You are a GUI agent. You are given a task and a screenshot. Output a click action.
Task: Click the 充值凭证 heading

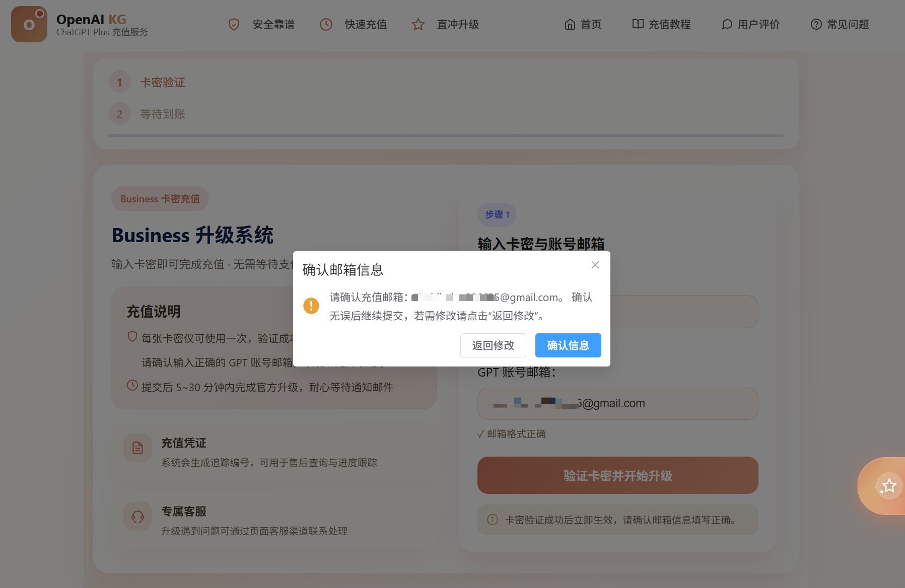point(184,443)
